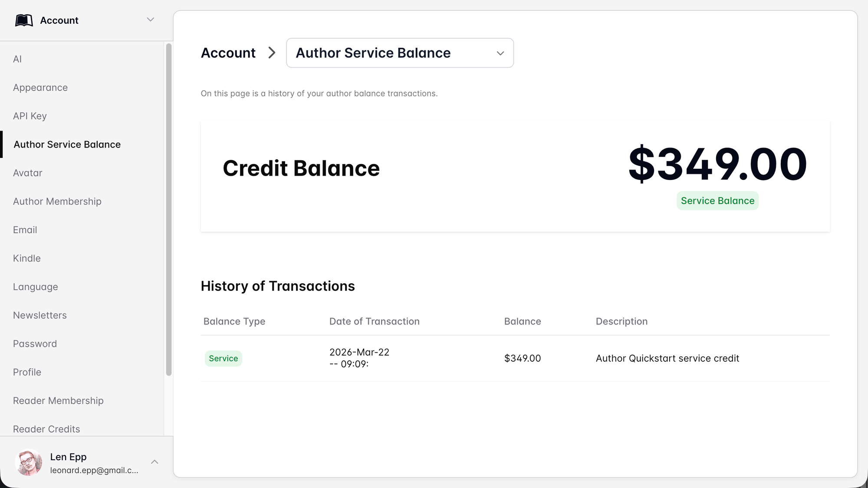Expand the Len Epp user menu chevron
This screenshot has height=488, width=868.
pos(155,462)
